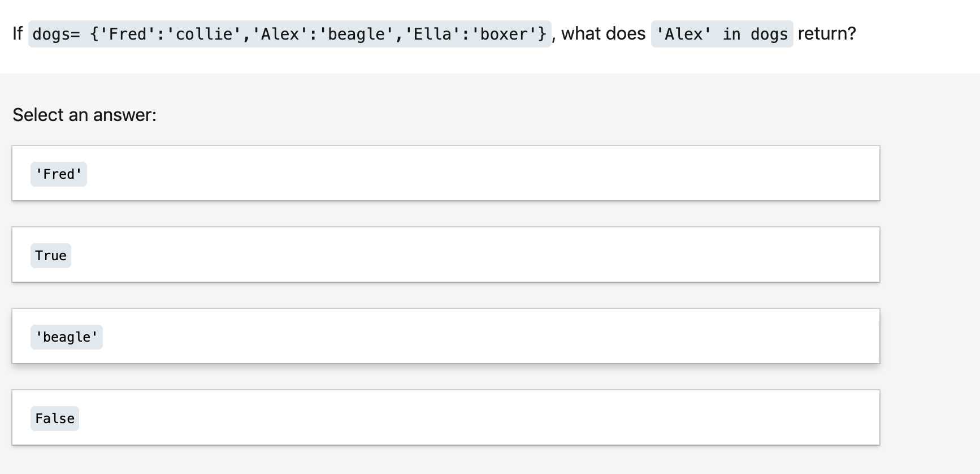This screenshot has height=474, width=980.
Task: Click the dogs dictionary code snippet
Action: point(289,34)
